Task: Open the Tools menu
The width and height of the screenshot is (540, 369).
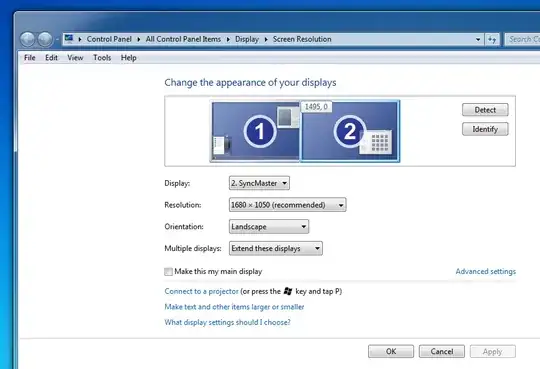Action: pos(102,58)
